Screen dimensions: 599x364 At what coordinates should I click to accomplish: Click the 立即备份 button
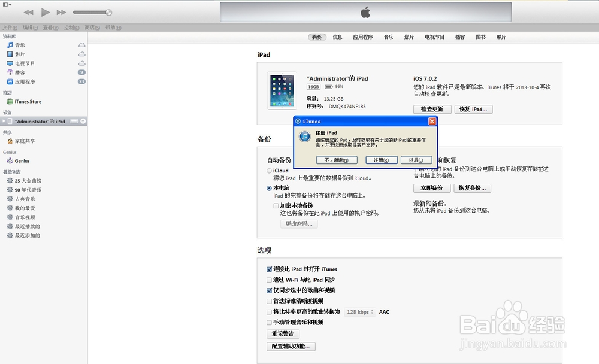pos(432,188)
